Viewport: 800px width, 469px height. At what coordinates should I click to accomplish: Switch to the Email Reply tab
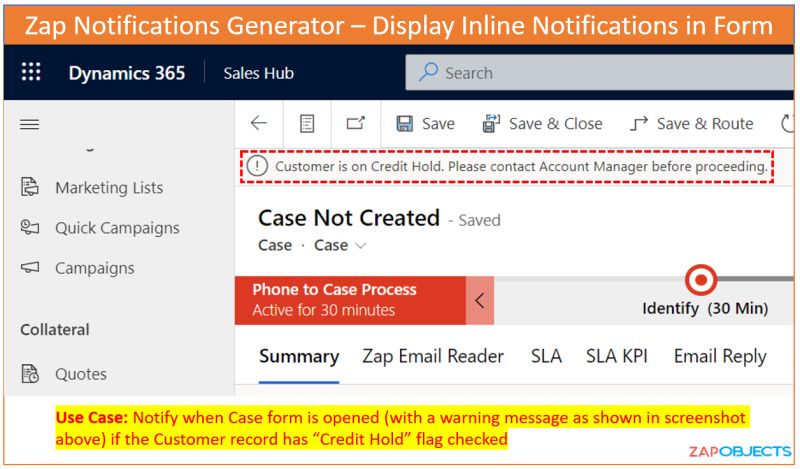point(720,356)
